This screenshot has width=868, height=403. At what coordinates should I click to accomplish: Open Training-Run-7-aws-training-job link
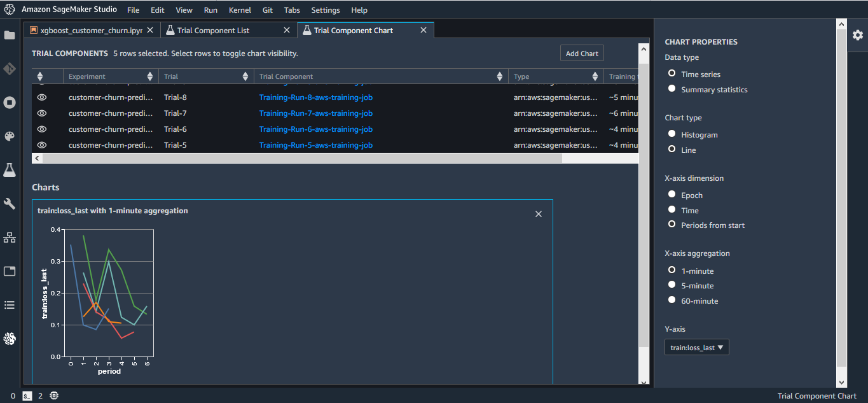[x=316, y=113]
